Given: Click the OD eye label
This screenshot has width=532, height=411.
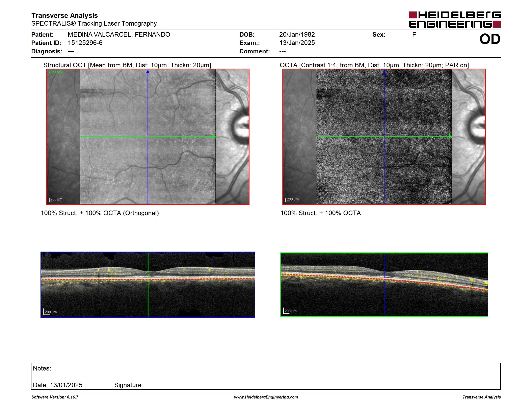Looking at the screenshot, I should (490, 39).
